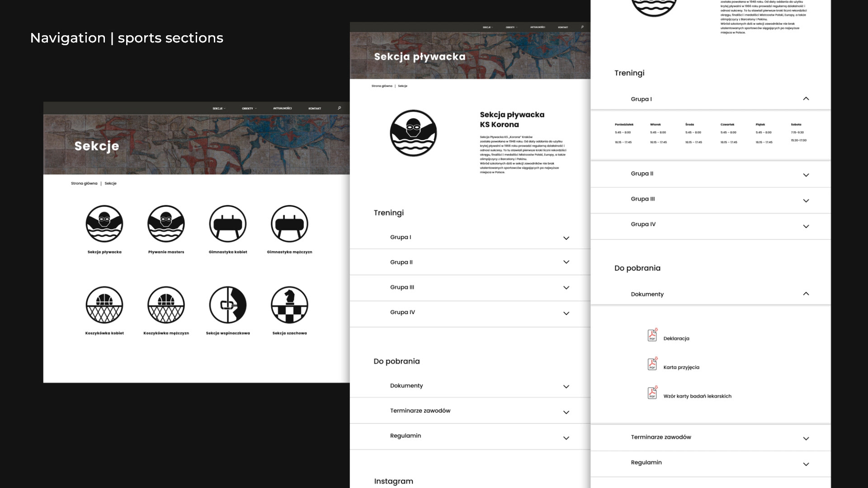Click the Deklaracja PDF file icon
This screenshot has height=488, width=868.
pyautogui.click(x=652, y=335)
